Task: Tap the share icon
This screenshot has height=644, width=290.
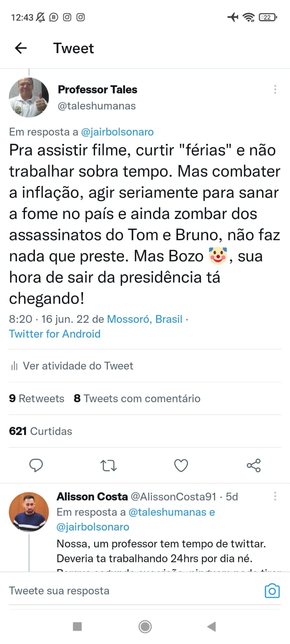Action: tap(254, 466)
